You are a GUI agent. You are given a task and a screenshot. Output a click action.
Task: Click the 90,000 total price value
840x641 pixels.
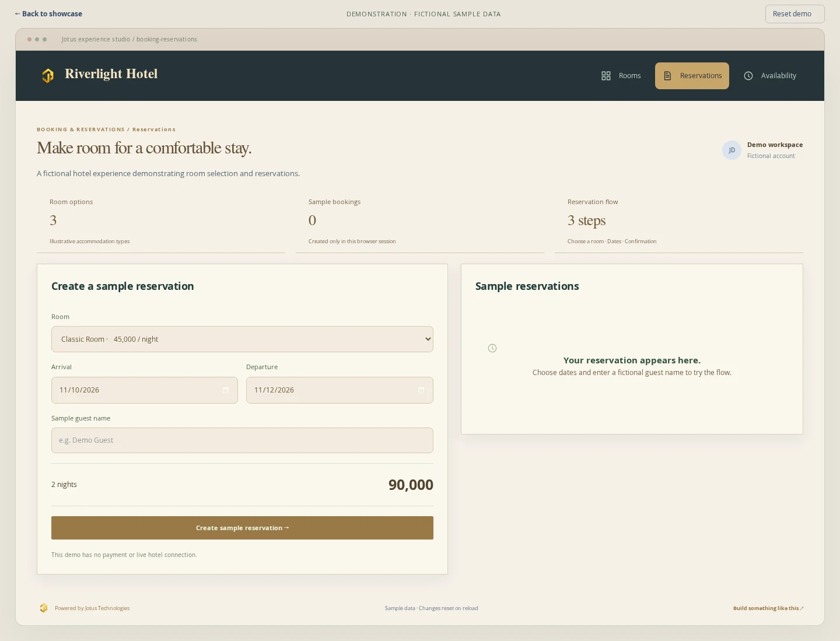tap(411, 485)
